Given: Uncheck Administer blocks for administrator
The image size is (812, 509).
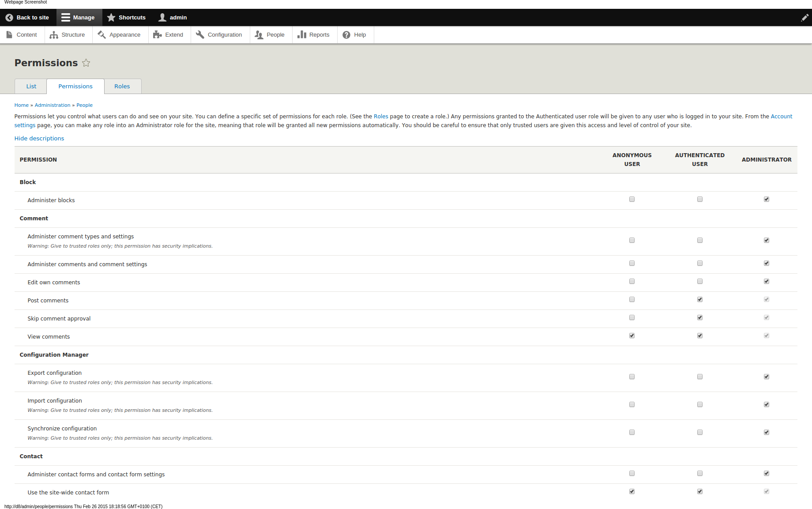Looking at the screenshot, I should click(x=767, y=199).
